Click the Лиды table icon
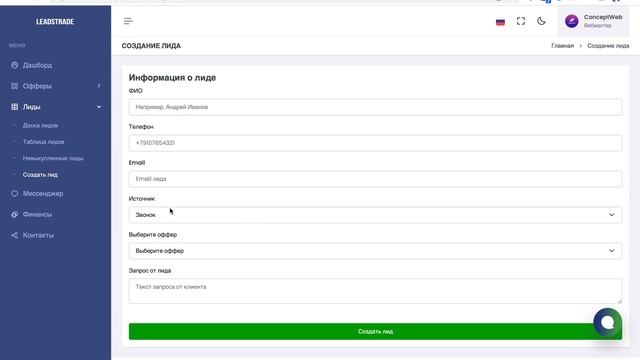This screenshot has width=640, height=360. (15, 107)
